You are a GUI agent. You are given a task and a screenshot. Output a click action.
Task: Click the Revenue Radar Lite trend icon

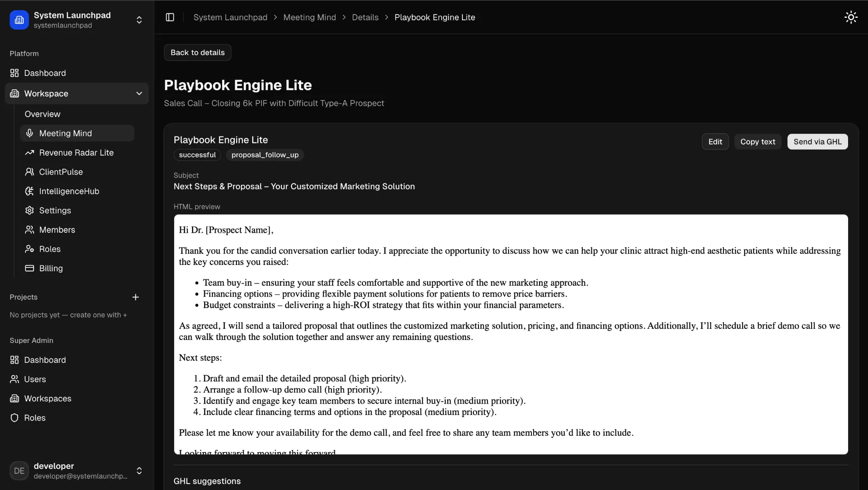[x=29, y=153]
